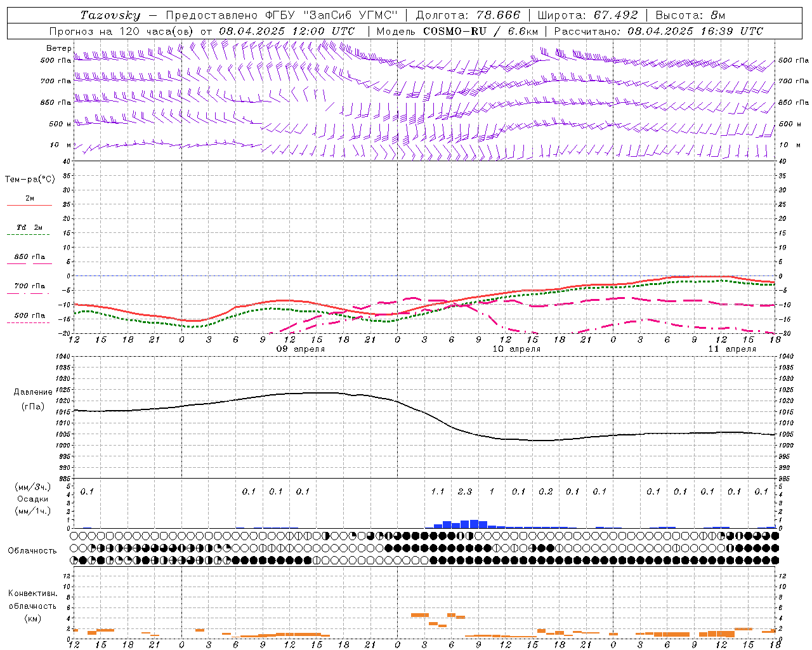The height and width of the screenshot is (650, 812).
Task: Click the "Конвективн." convective cloud label
Action: (x=32, y=594)
